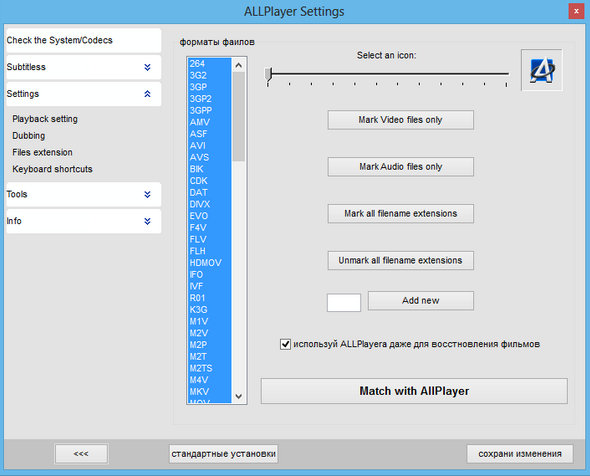Toggle the ALLPlayera восстновления фильмов checkbox
Screen dimensions: 590x476
(x=285, y=344)
